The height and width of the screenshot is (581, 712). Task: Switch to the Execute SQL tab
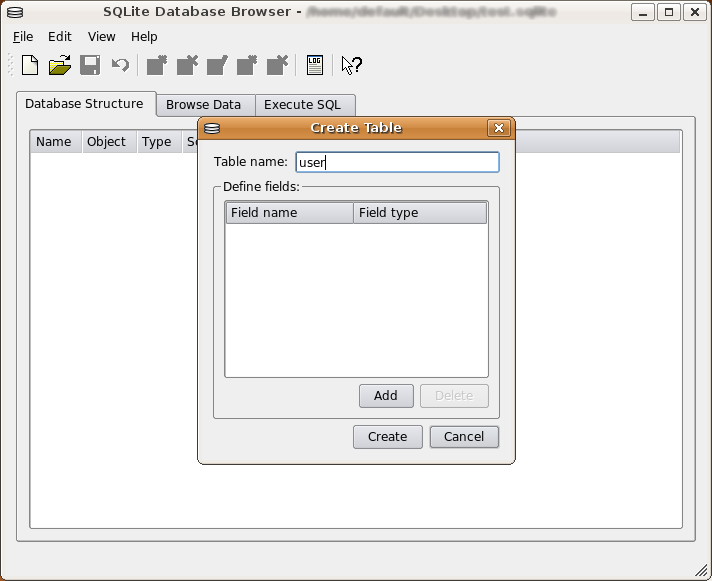302,105
